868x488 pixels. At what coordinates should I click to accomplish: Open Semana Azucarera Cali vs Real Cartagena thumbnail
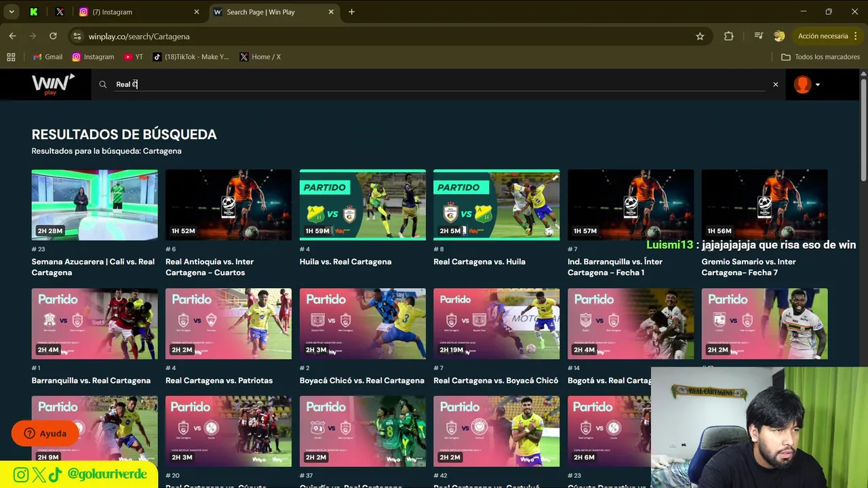pos(94,205)
